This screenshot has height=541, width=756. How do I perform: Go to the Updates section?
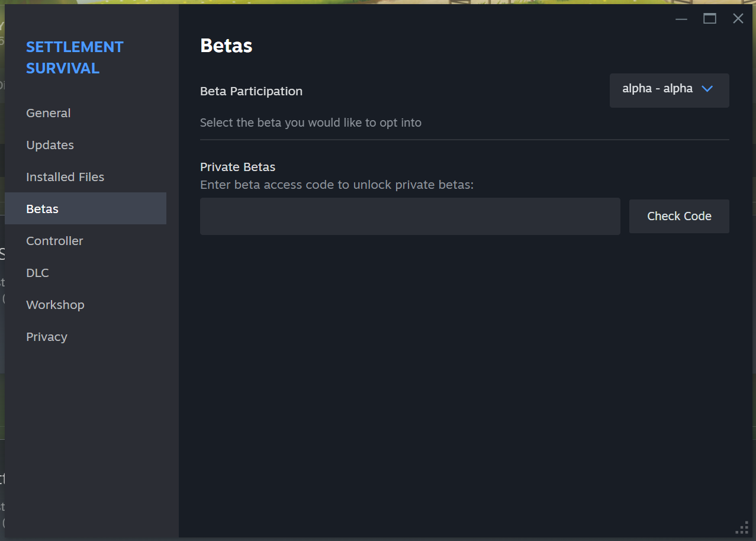pyautogui.click(x=50, y=145)
